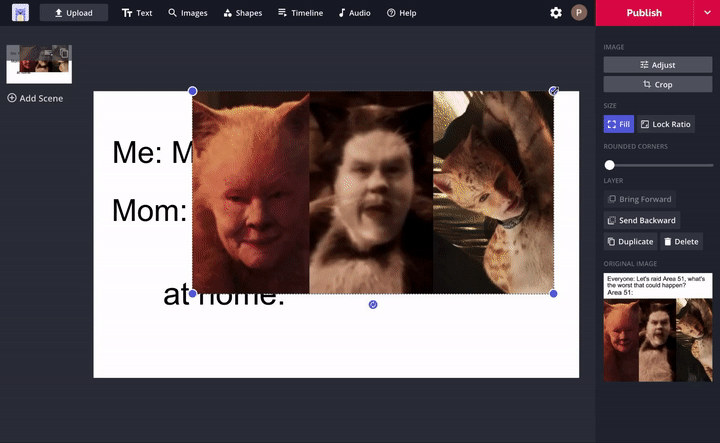720x443 pixels.
Task: Duplicate the scene from thumbnail copy icon
Action: click(64, 53)
